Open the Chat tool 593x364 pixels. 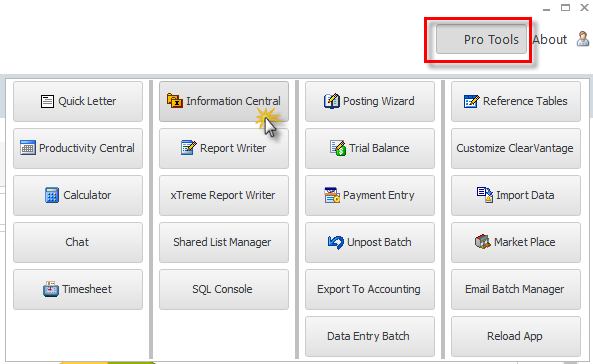78,243
